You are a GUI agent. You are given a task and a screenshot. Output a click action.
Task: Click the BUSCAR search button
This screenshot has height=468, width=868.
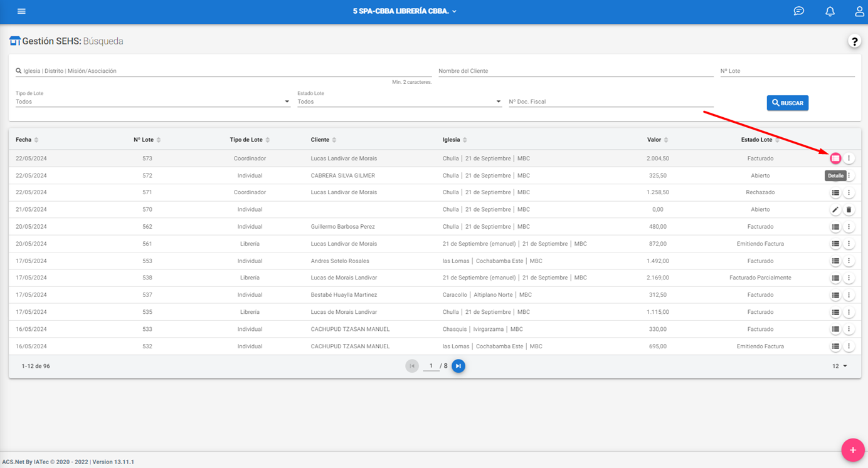pyautogui.click(x=788, y=103)
